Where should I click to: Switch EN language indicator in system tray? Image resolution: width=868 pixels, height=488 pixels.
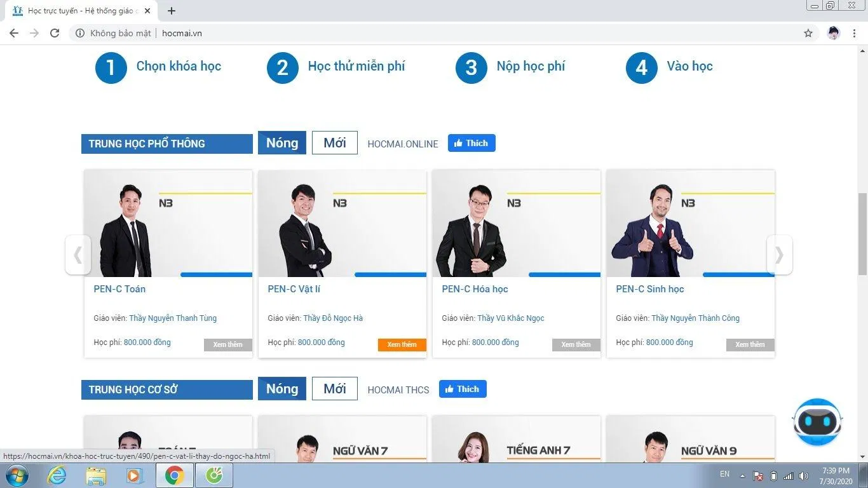(724, 474)
